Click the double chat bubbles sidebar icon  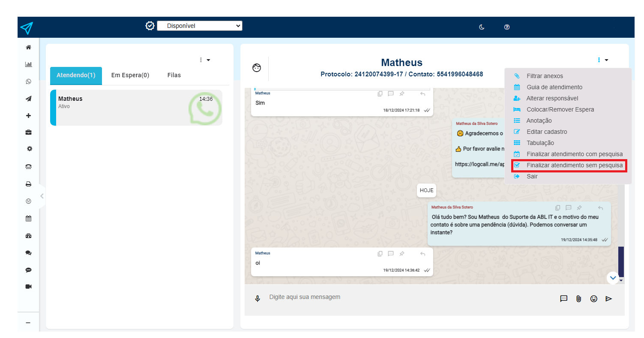click(x=29, y=253)
